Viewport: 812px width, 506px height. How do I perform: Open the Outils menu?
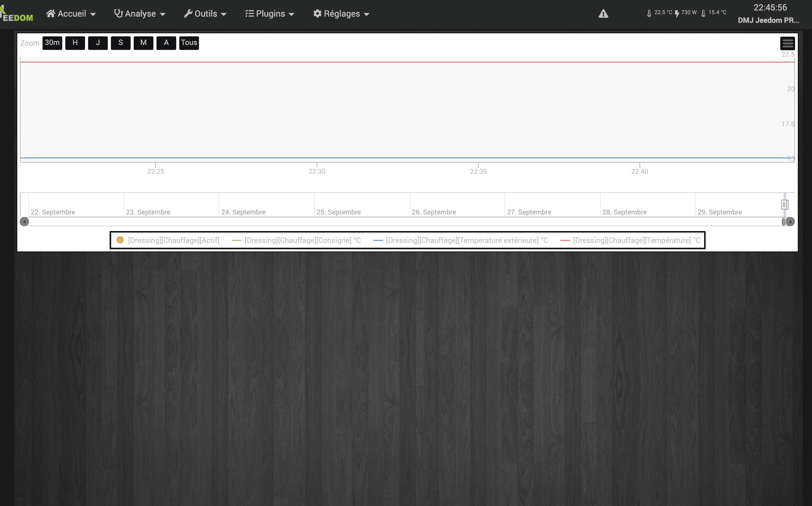tap(205, 14)
